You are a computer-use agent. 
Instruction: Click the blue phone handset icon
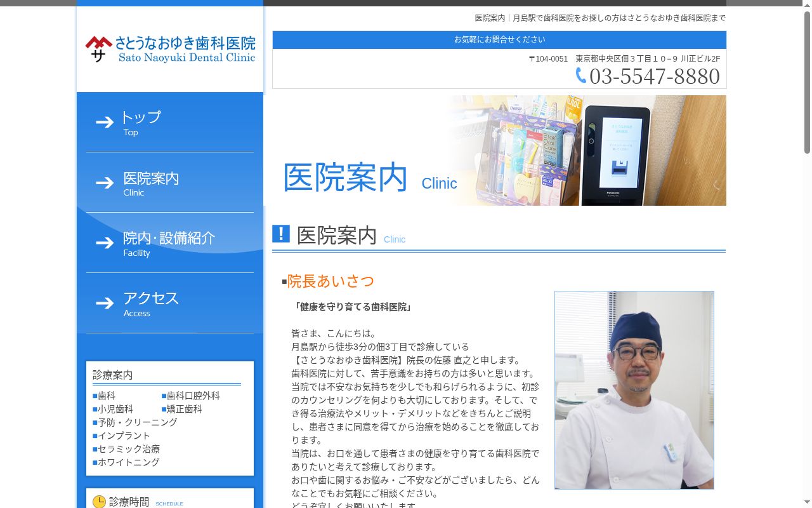581,76
